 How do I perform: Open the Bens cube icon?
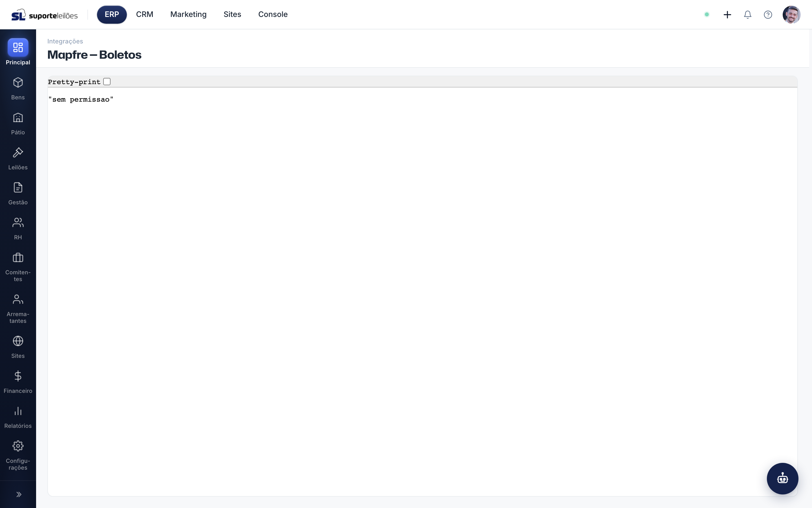click(x=18, y=83)
